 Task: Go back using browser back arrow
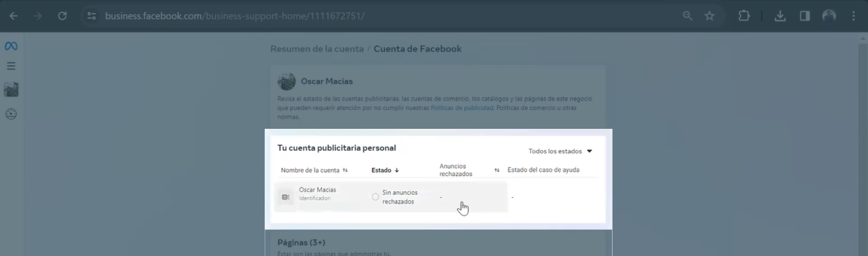point(14,16)
